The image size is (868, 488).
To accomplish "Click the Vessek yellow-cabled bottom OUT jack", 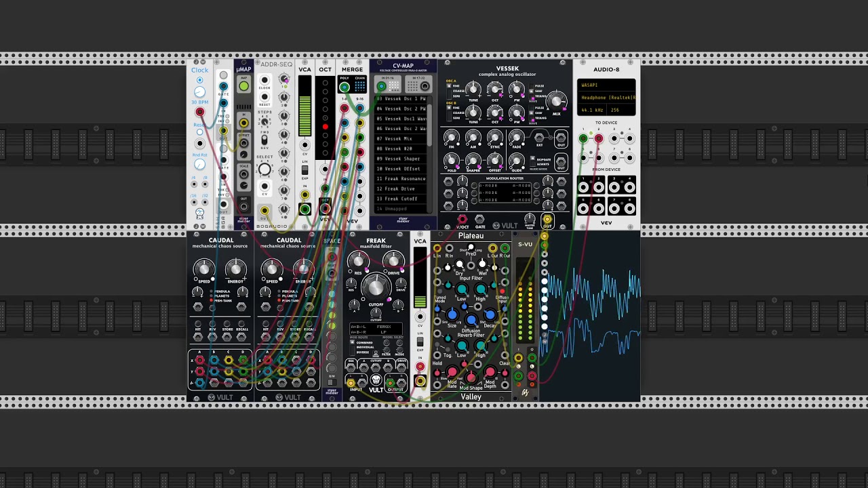I will point(547,219).
